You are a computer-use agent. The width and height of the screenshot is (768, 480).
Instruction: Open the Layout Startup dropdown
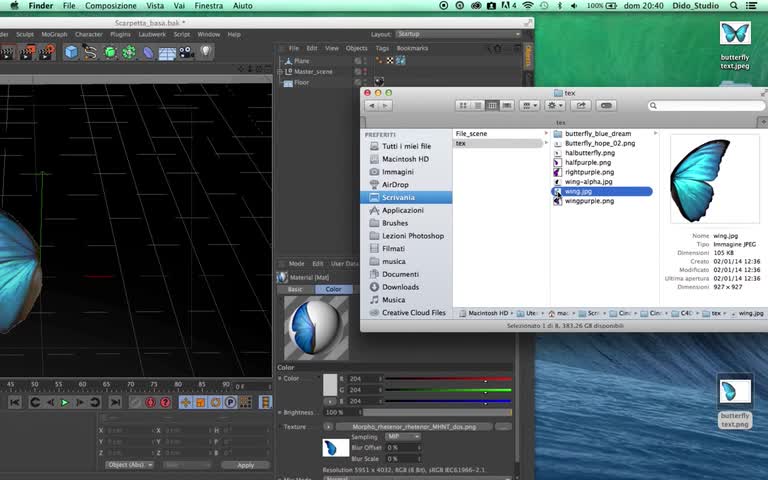click(458, 34)
